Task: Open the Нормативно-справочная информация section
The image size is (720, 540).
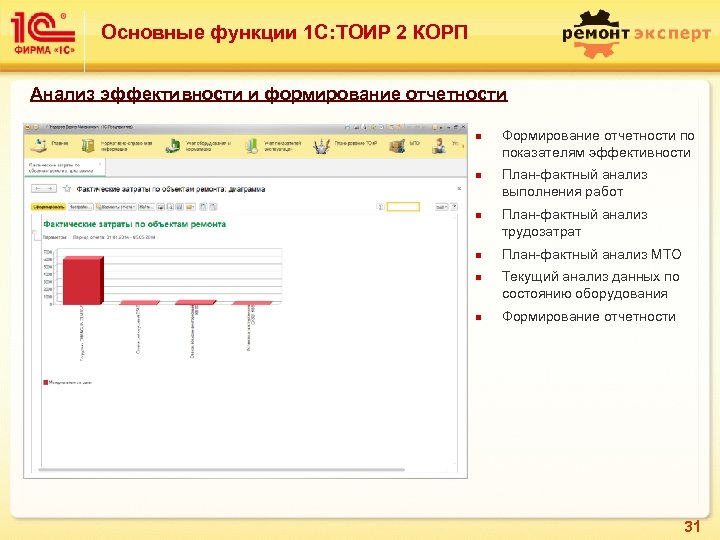Action: [118, 146]
